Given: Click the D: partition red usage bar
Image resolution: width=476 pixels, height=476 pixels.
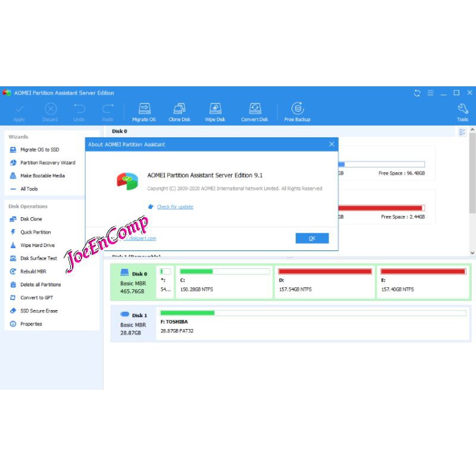Looking at the screenshot, I should pyautogui.click(x=325, y=271).
